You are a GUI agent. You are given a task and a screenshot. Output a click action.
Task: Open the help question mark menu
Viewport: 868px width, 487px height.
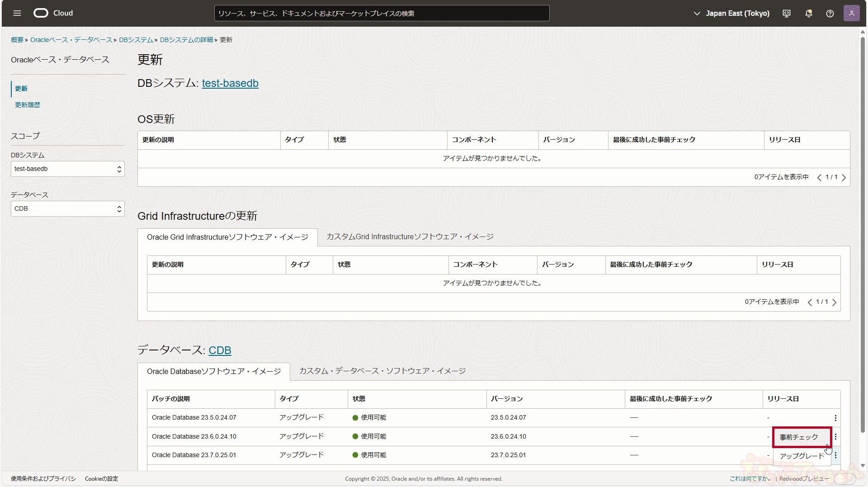pos(830,14)
